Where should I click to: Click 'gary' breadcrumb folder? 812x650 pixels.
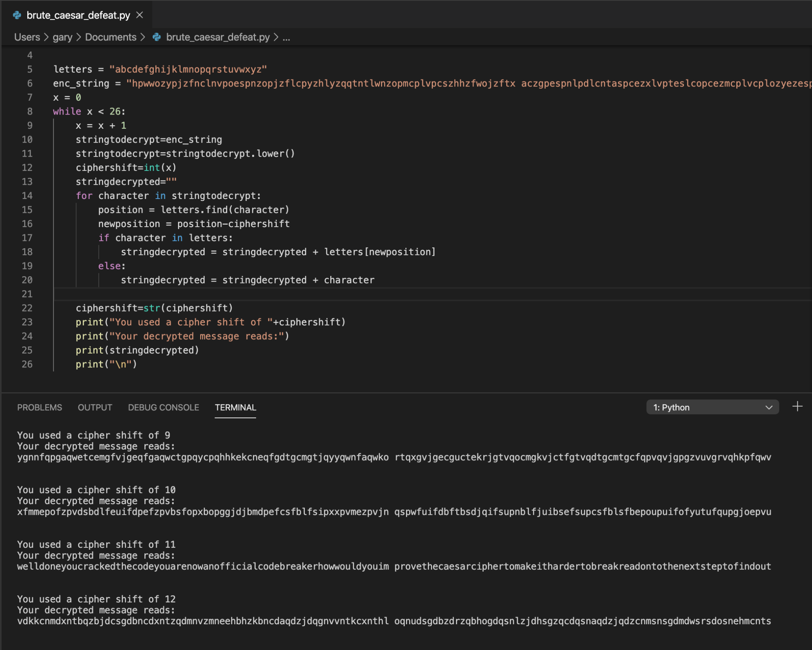click(x=62, y=37)
